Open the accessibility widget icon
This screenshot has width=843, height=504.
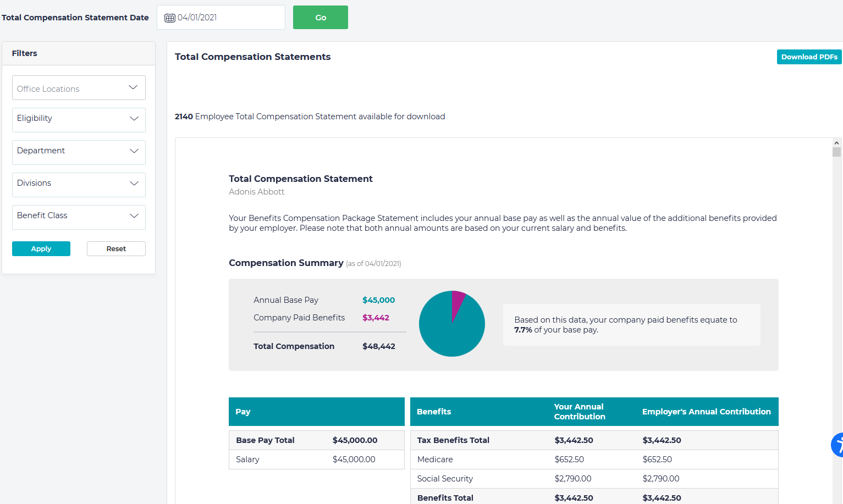coord(838,445)
